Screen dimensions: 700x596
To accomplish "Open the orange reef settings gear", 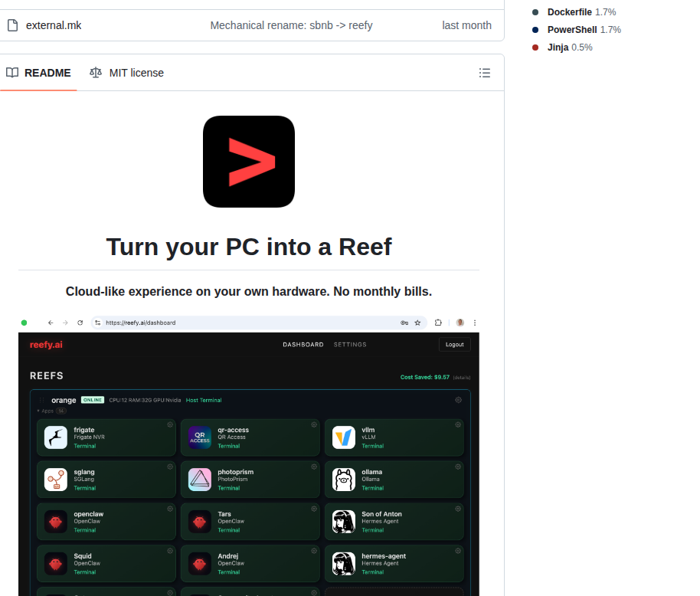I will pyautogui.click(x=458, y=400).
